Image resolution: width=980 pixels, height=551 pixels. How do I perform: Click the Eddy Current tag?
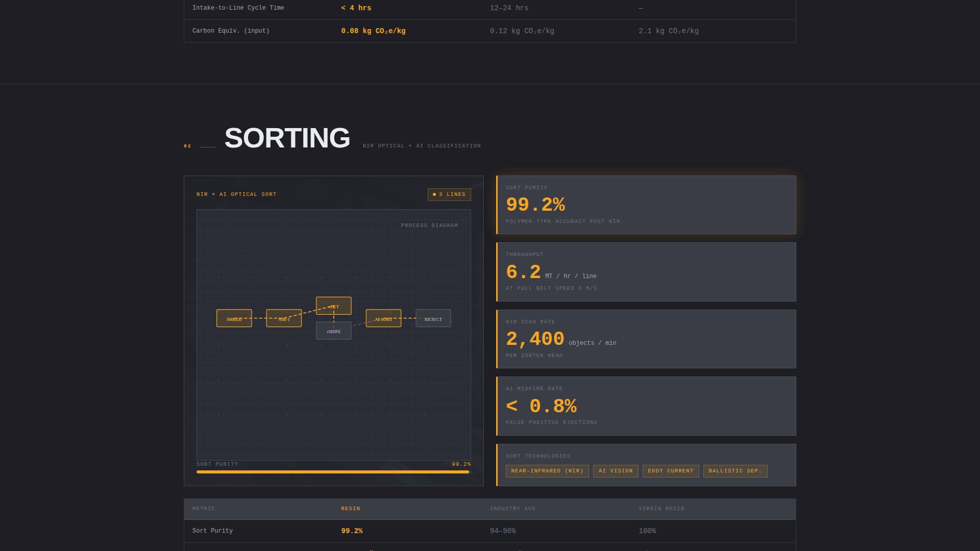[x=670, y=471]
